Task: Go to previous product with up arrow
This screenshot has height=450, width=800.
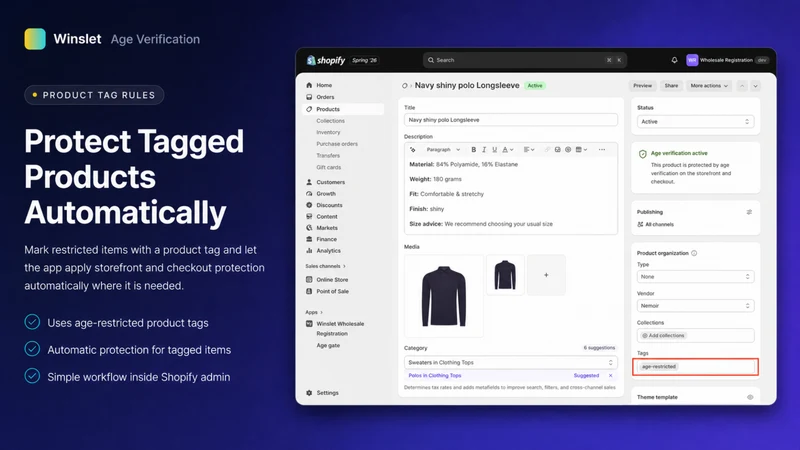Action: (x=742, y=86)
